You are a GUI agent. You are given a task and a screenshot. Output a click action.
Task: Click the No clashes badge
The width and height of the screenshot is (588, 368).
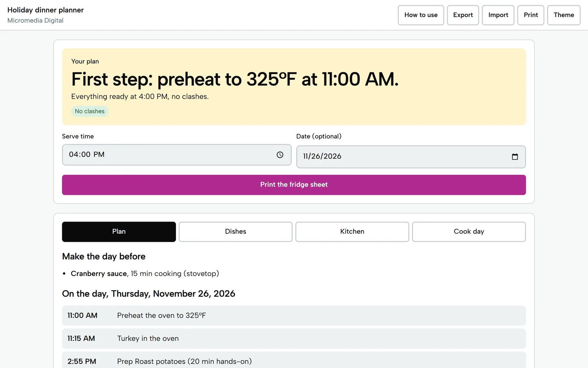tap(90, 111)
